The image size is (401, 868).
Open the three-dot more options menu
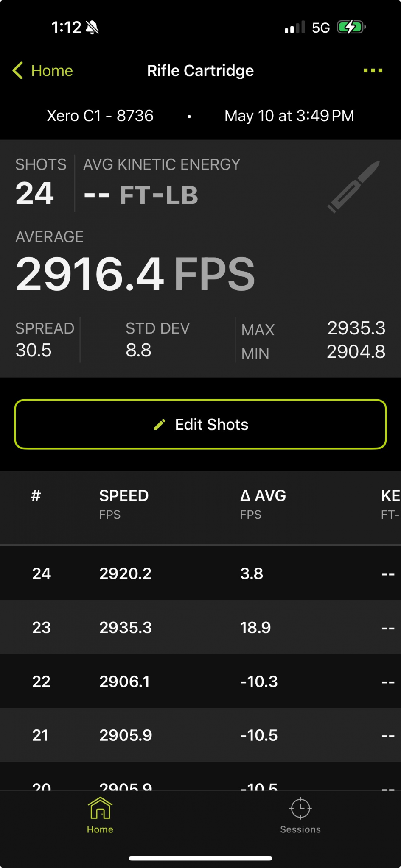(373, 70)
